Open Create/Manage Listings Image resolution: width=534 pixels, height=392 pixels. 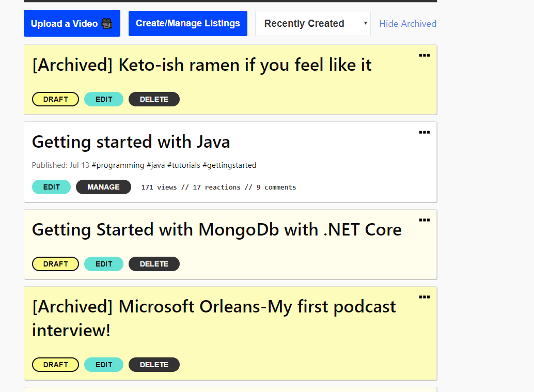[187, 23]
